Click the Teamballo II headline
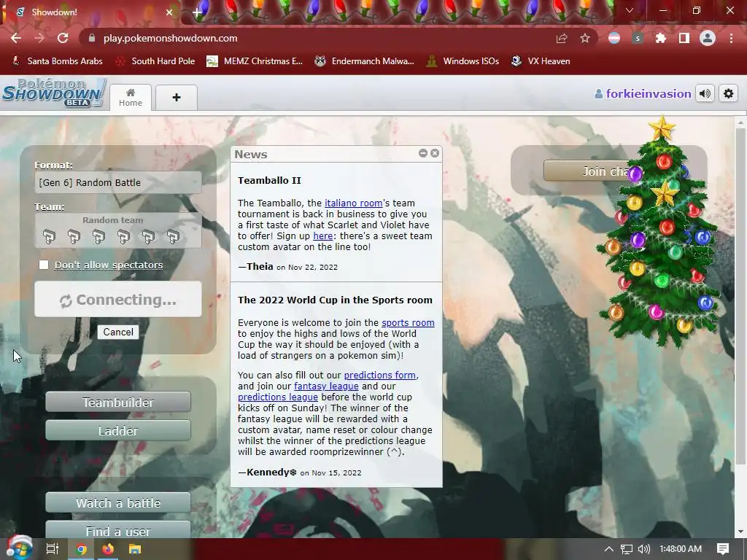The height and width of the screenshot is (560, 747). pyautogui.click(x=269, y=181)
